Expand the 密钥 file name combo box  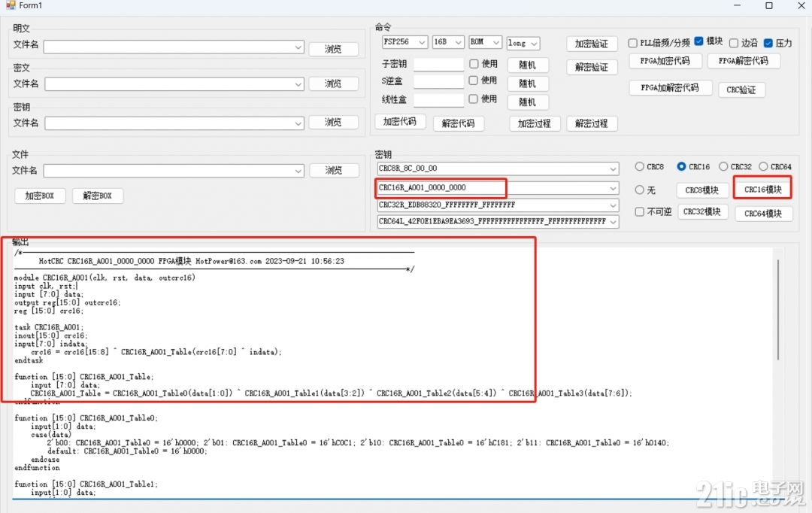pos(298,123)
